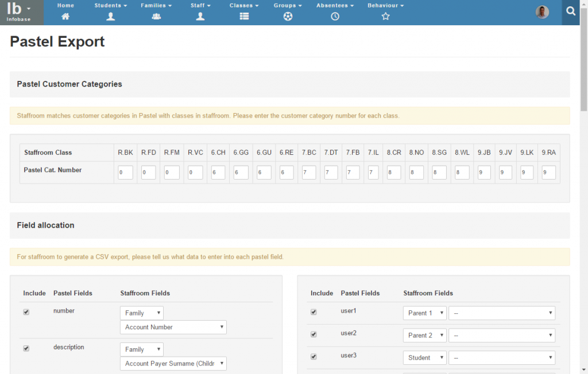Uncheck the Include box for user1

click(314, 312)
